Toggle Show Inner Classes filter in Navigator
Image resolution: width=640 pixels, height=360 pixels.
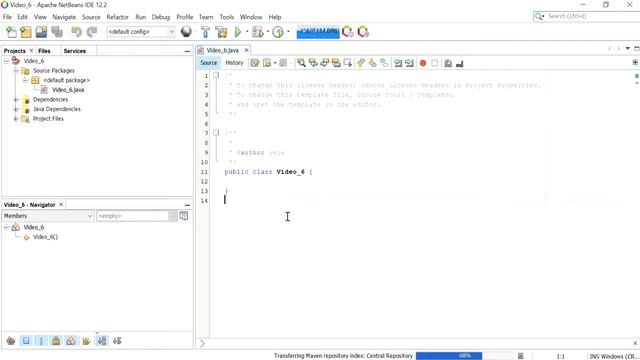(71, 340)
